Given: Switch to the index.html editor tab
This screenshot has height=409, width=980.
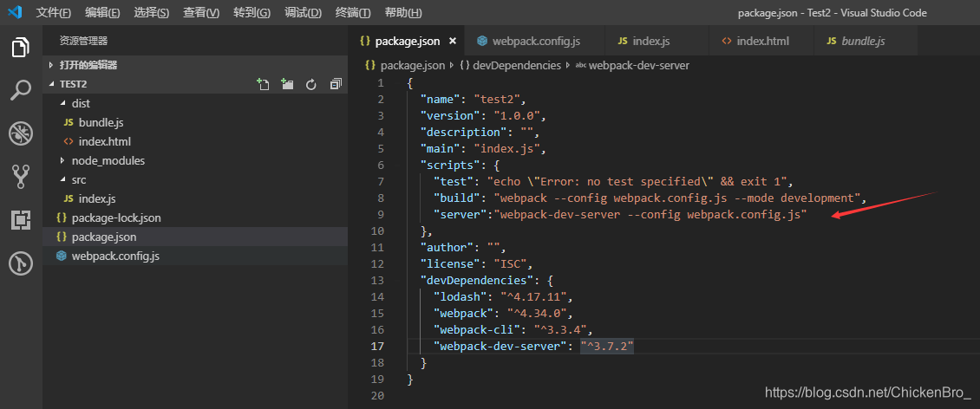Looking at the screenshot, I should coord(761,42).
